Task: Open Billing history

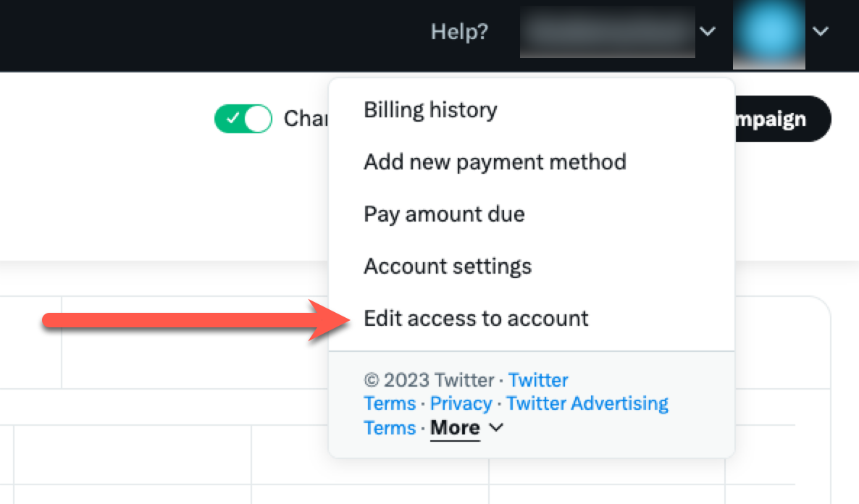Action: (430, 110)
